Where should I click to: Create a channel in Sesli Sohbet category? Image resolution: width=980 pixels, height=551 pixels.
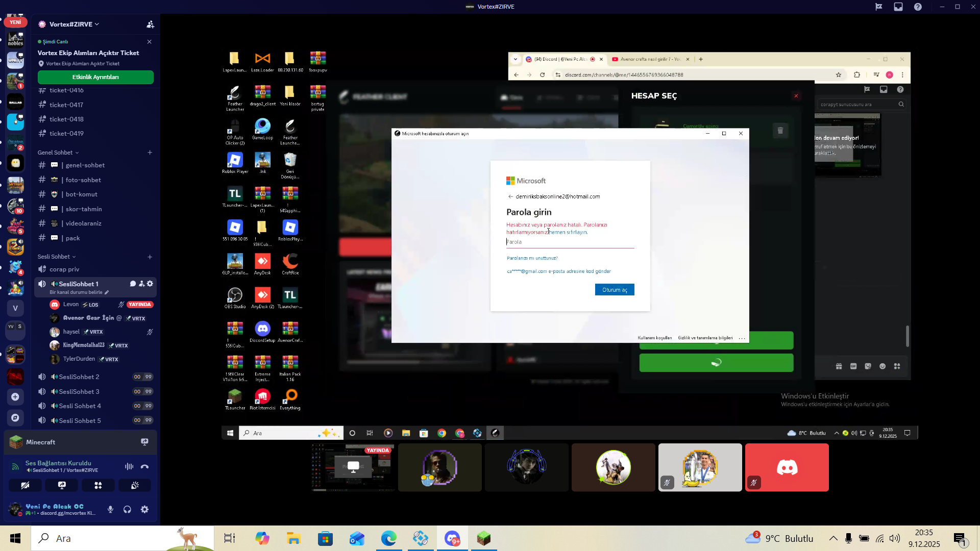(x=150, y=257)
